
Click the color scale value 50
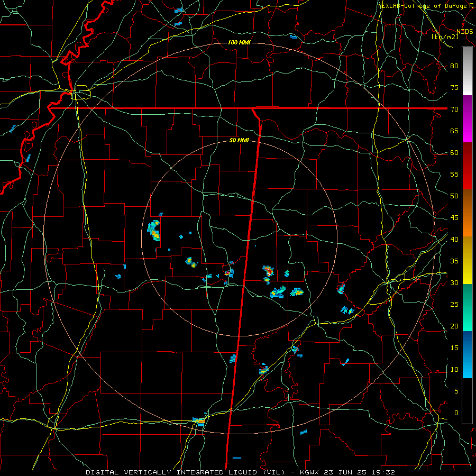(454, 196)
